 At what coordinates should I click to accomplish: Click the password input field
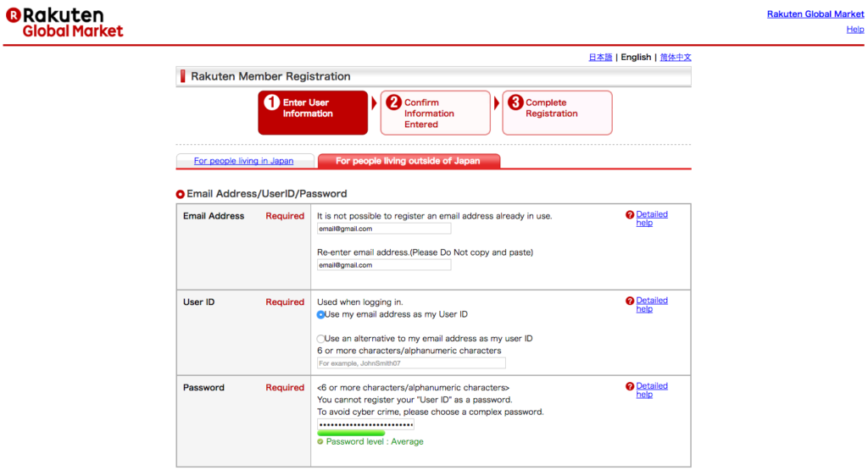[365, 424]
